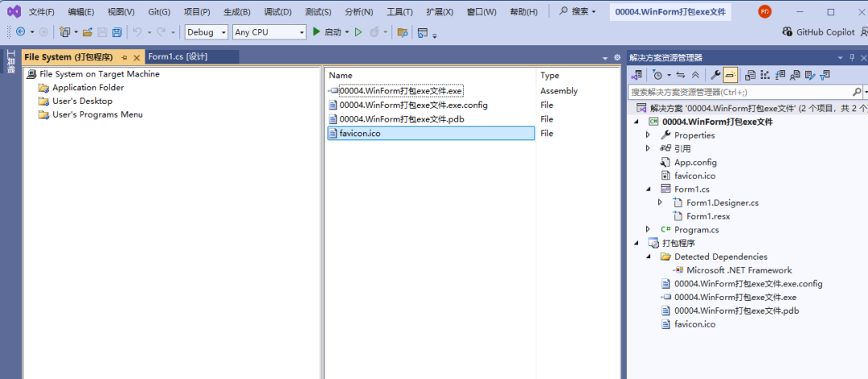
Task: Pin the File System (打包程序) tab
Action: (125, 58)
